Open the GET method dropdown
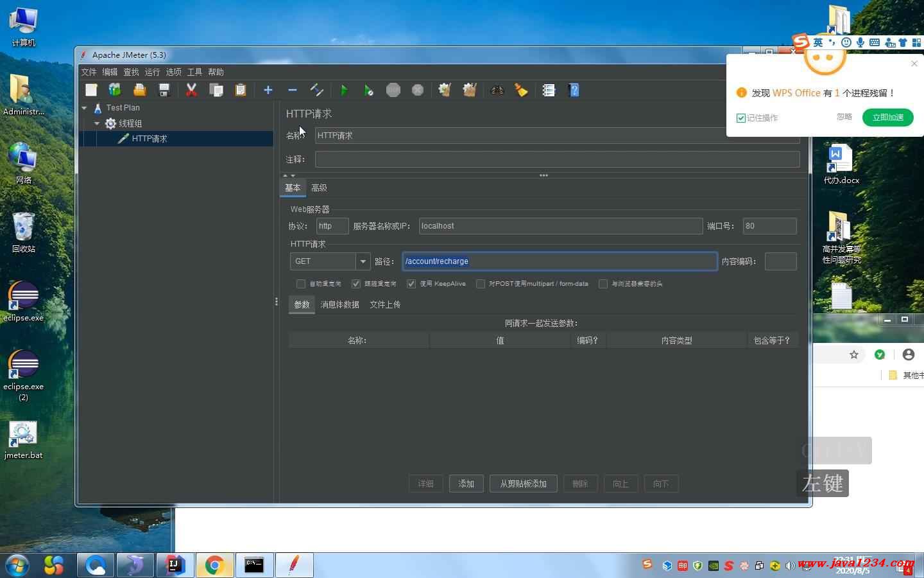This screenshot has width=924, height=578. [363, 261]
